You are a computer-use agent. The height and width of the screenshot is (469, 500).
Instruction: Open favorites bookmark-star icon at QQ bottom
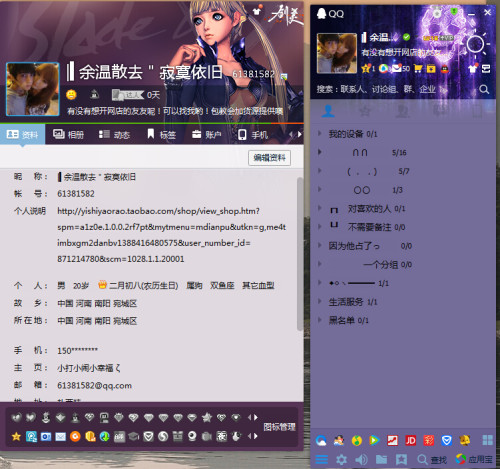click(401, 460)
